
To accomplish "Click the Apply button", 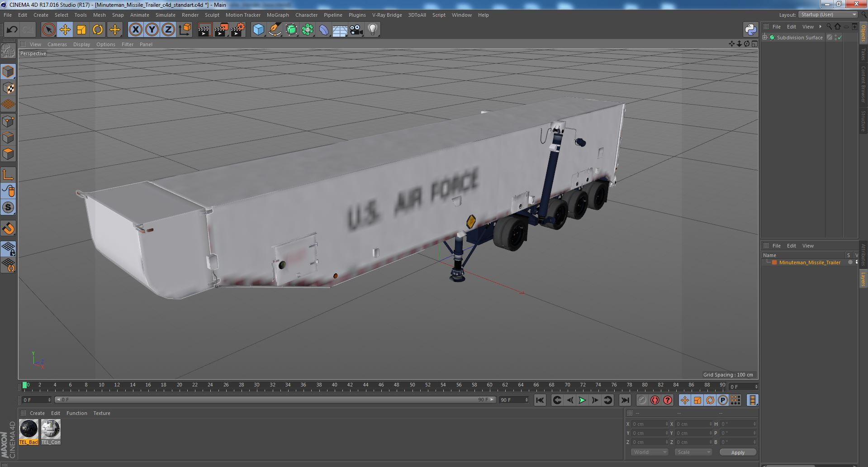I will (x=738, y=452).
